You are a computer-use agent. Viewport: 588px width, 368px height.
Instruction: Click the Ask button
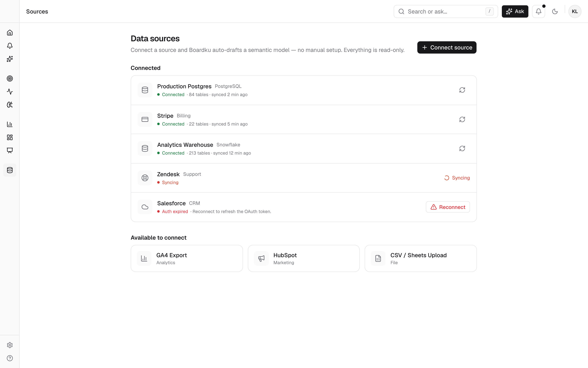(515, 11)
